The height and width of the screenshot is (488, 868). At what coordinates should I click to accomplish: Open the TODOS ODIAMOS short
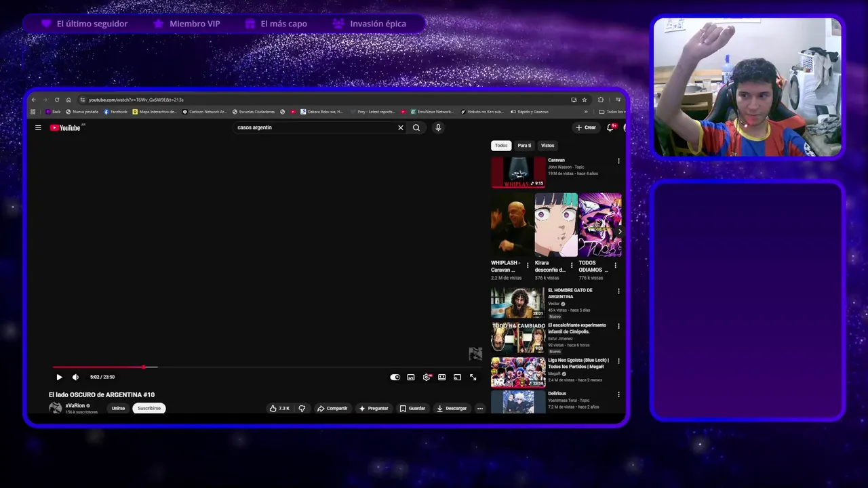tap(600, 225)
